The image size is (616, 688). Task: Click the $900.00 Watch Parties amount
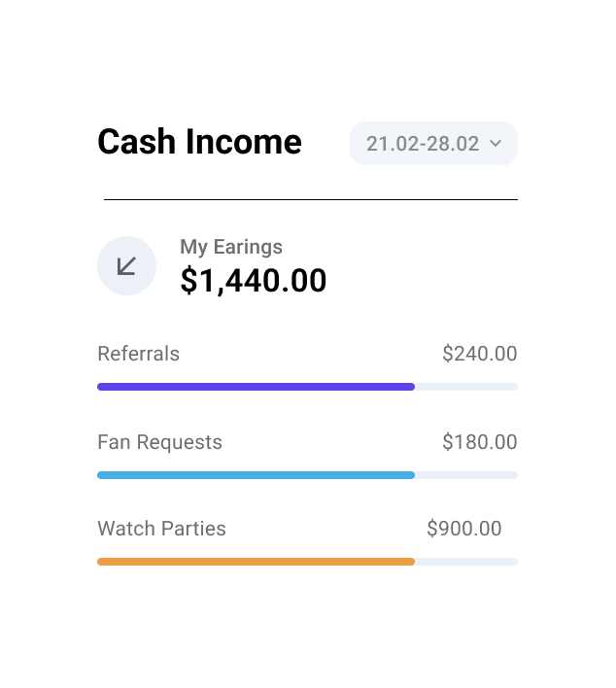tap(464, 529)
